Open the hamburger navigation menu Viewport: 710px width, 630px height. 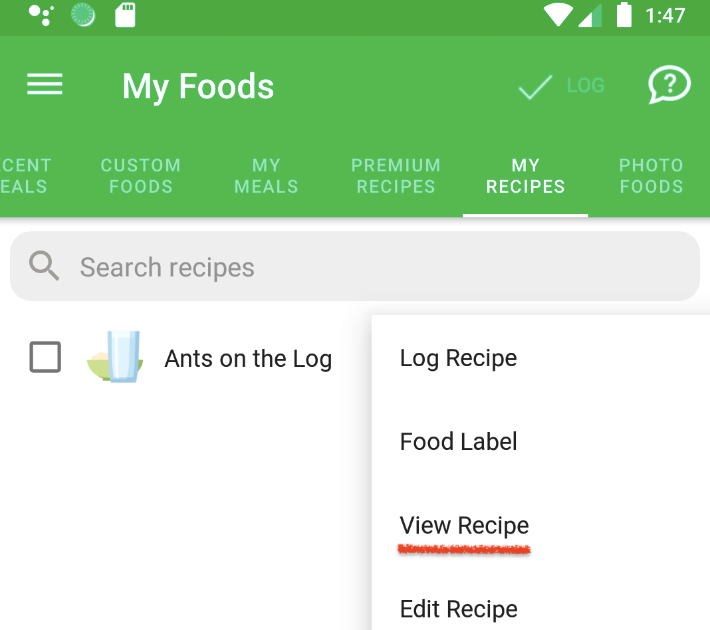point(44,85)
